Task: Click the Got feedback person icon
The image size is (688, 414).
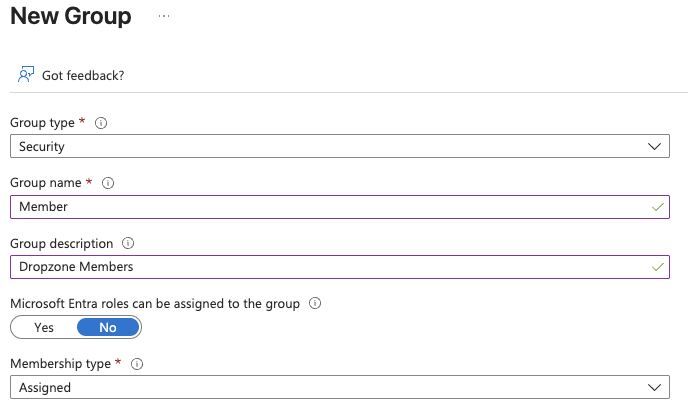Action: [26, 75]
